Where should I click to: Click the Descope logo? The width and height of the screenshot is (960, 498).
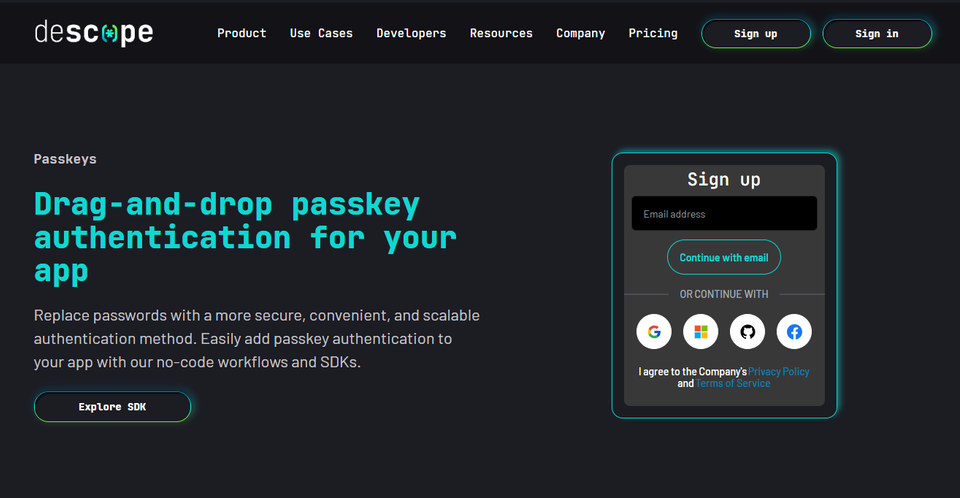pos(94,33)
